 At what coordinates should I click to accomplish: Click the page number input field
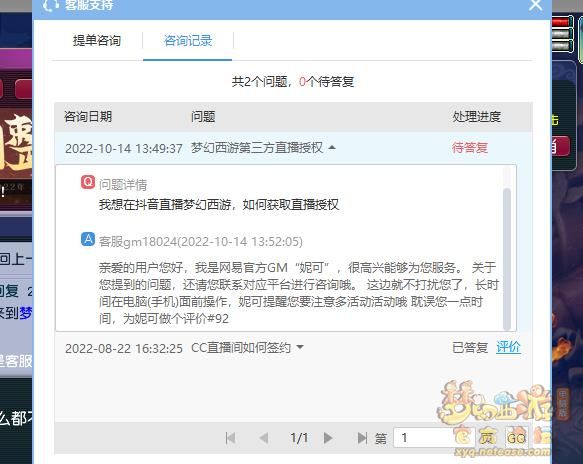424,438
